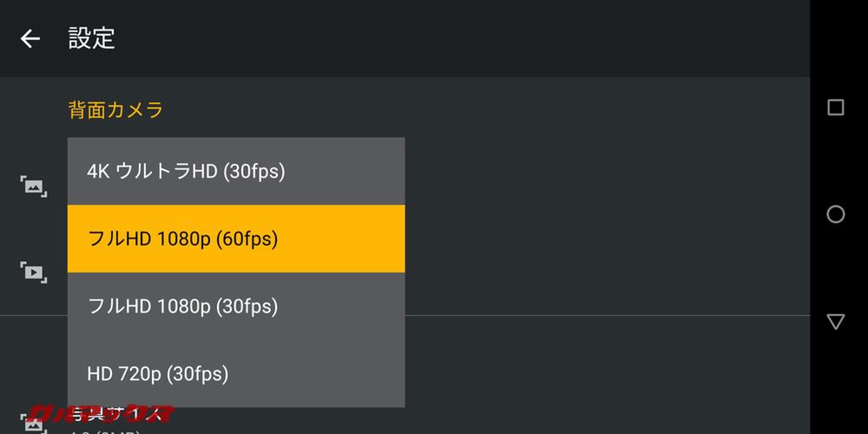This screenshot has height=434, width=868.
Task: Tap the 設定 title in the header
Action: coord(92,38)
